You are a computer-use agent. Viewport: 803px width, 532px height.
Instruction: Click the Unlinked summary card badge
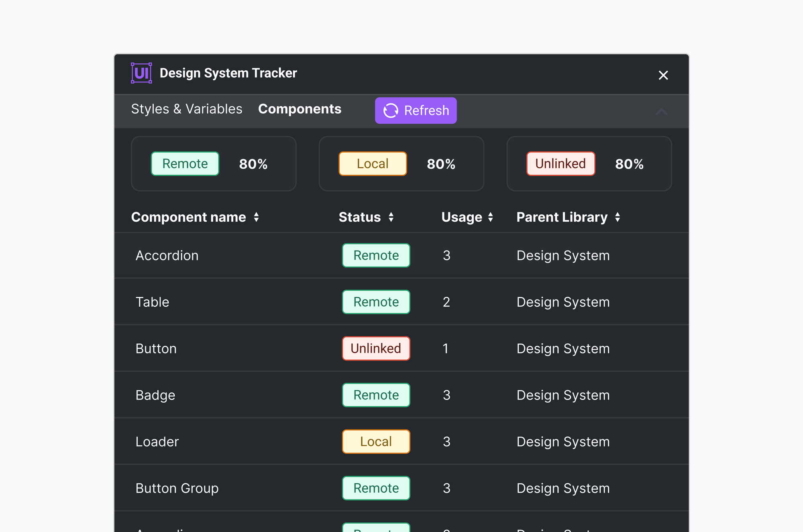pos(560,163)
